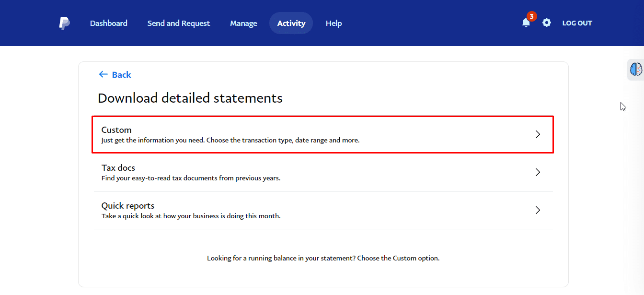Open account settings gear icon

(x=547, y=23)
